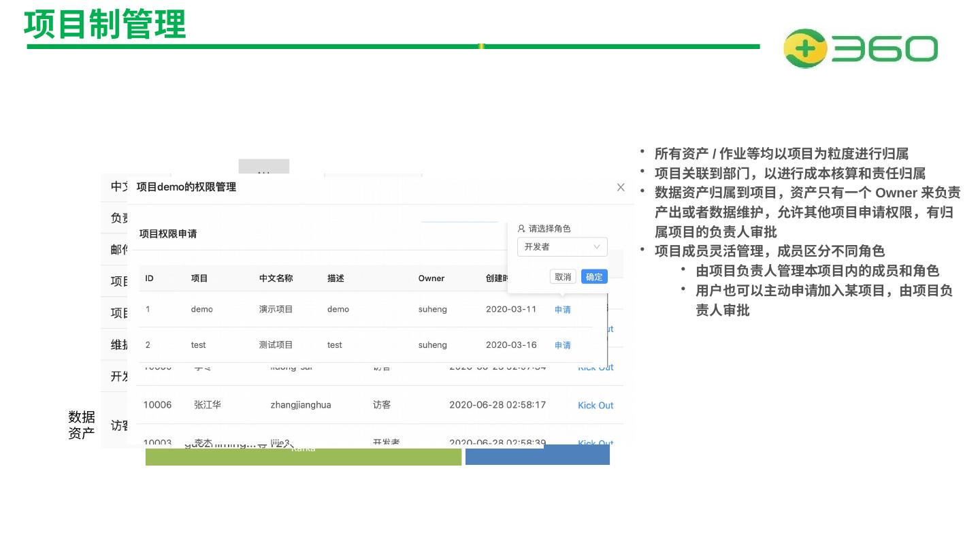980x552 pixels.
Task: Select the test project row name
Action: click(x=198, y=345)
